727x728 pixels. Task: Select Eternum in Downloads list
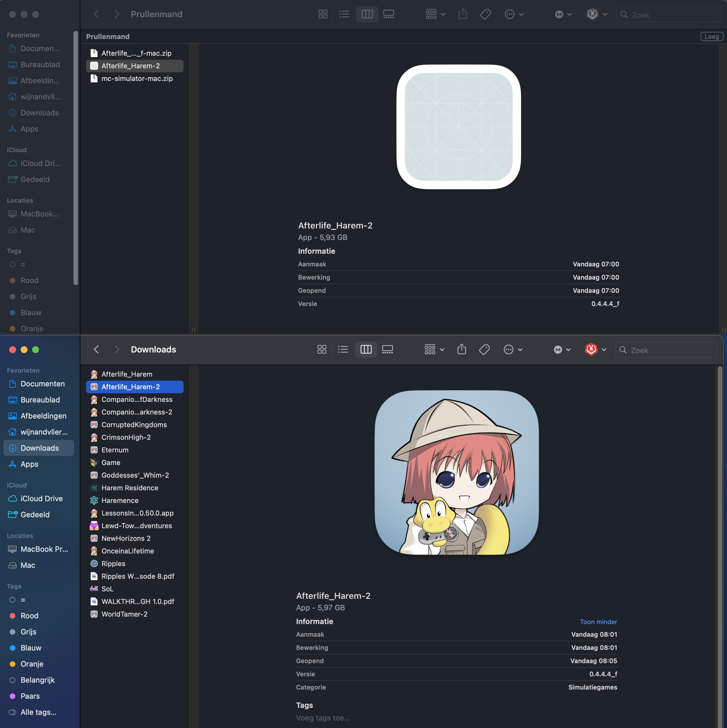point(135,450)
